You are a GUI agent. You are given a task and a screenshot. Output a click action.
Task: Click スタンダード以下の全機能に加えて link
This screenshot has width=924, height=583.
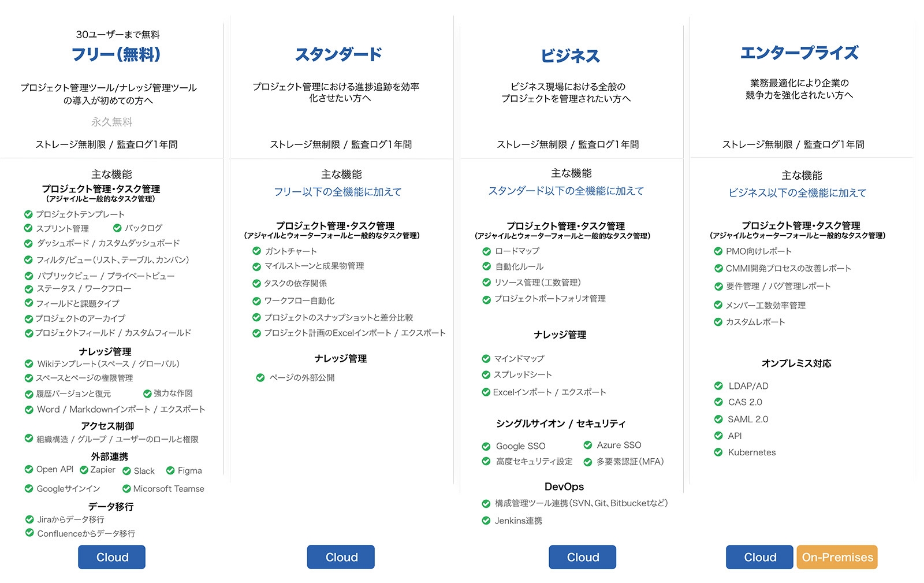point(567,190)
